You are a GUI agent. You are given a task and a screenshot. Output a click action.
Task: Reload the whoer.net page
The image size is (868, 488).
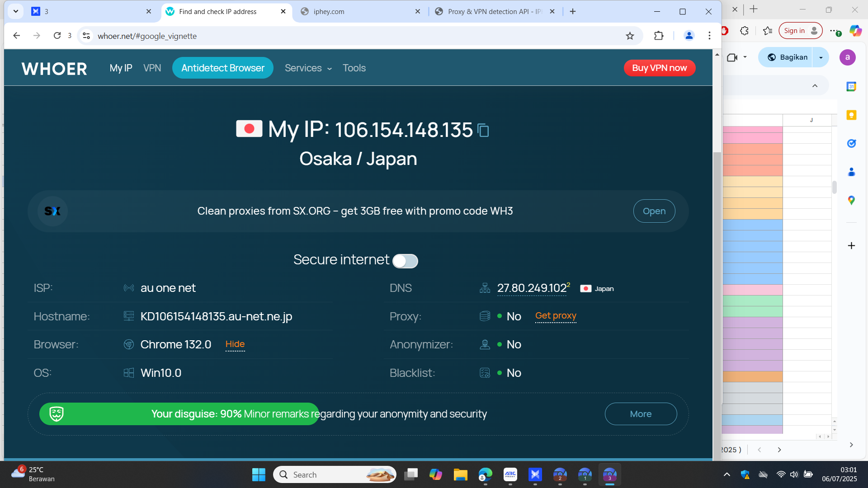[x=57, y=36]
